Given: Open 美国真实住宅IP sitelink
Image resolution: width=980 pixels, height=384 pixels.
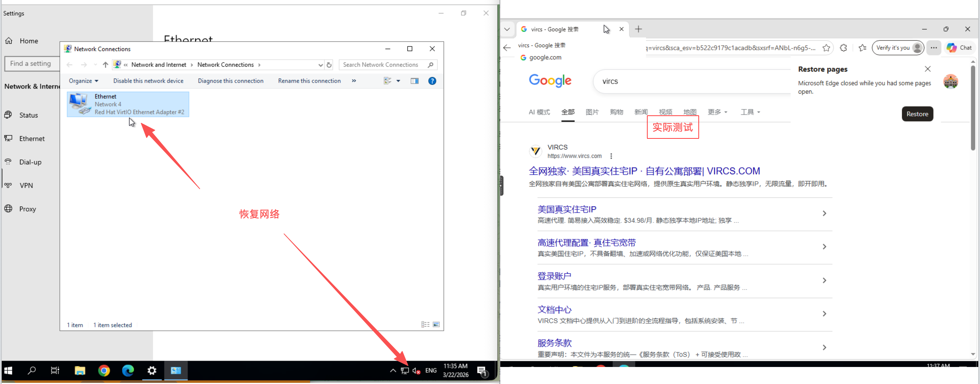Looking at the screenshot, I should coord(566,209).
